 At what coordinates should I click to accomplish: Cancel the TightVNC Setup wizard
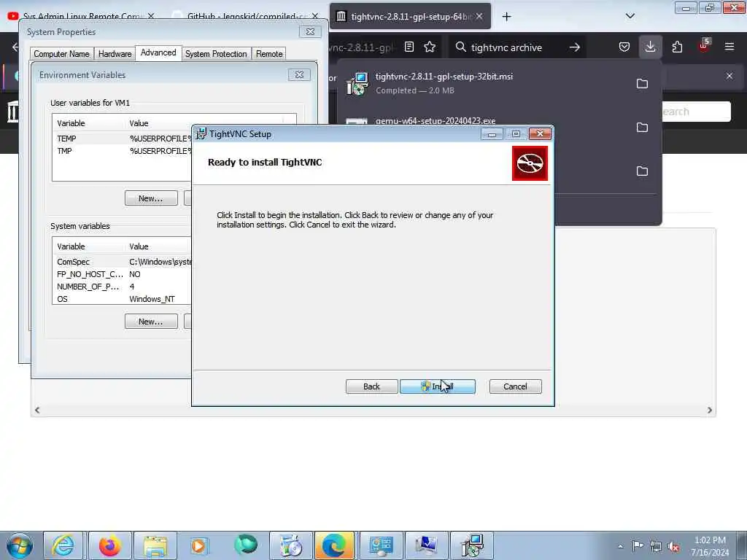[516, 386]
